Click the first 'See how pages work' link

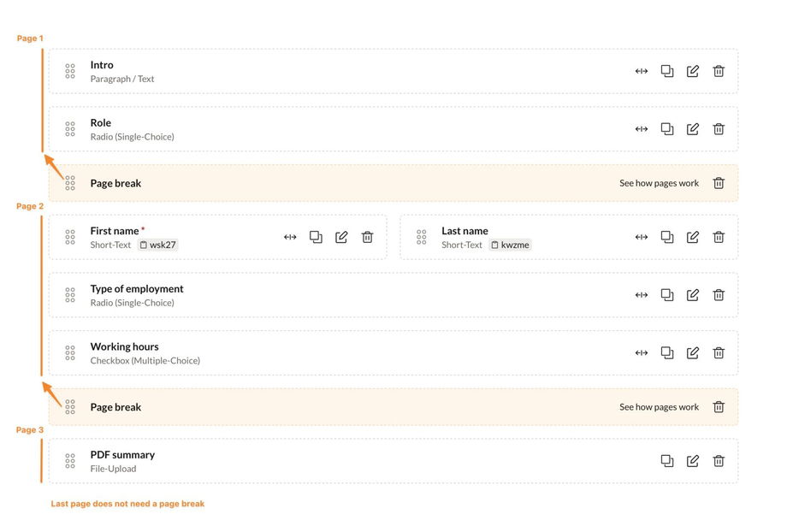659,183
